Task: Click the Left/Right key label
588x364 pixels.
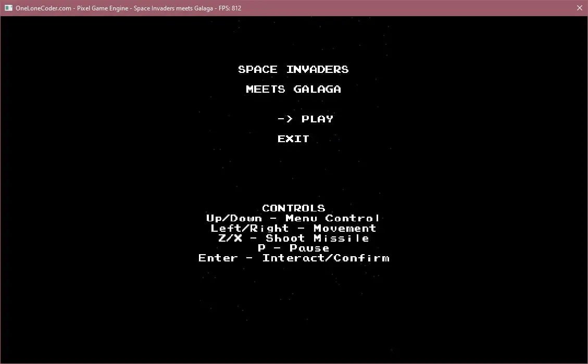Action: click(x=249, y=228)
